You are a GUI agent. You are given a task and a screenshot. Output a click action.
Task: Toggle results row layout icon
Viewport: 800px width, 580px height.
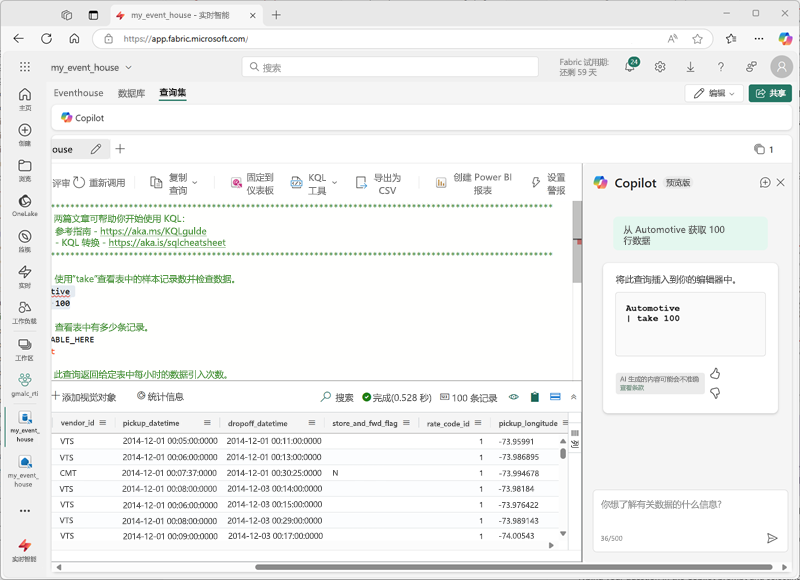click(x=555, y=397)
